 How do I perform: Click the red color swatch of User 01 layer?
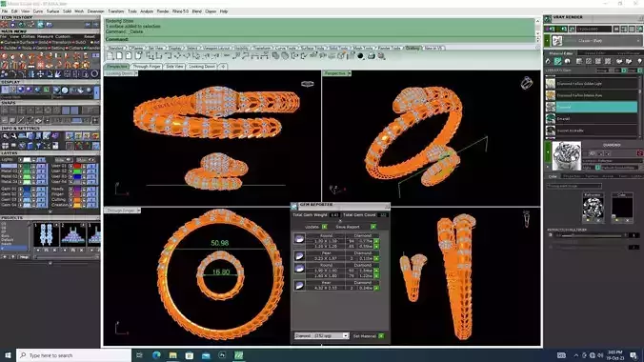[x=77, y=166]
